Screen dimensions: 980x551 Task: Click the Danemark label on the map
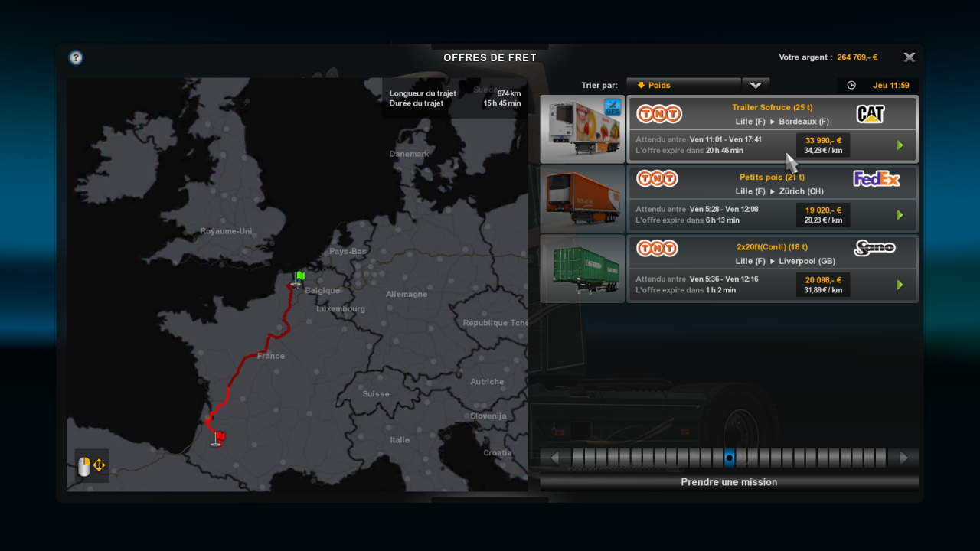(409, 154)
